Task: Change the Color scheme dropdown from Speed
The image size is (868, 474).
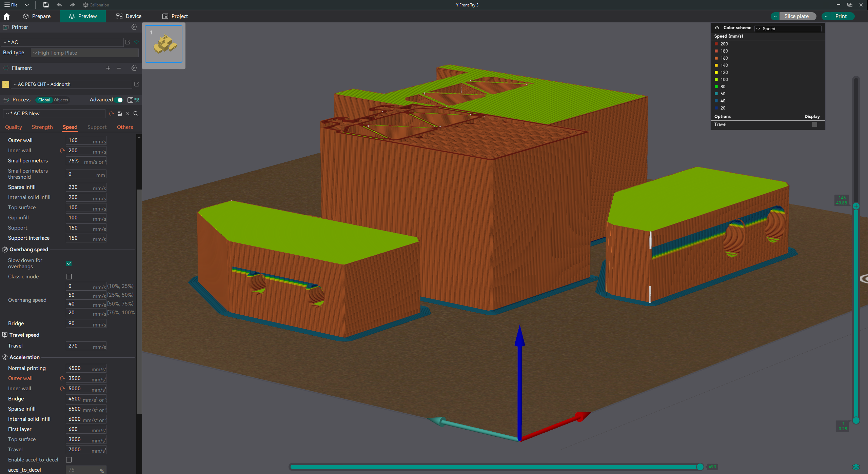Action: [787, 28]
